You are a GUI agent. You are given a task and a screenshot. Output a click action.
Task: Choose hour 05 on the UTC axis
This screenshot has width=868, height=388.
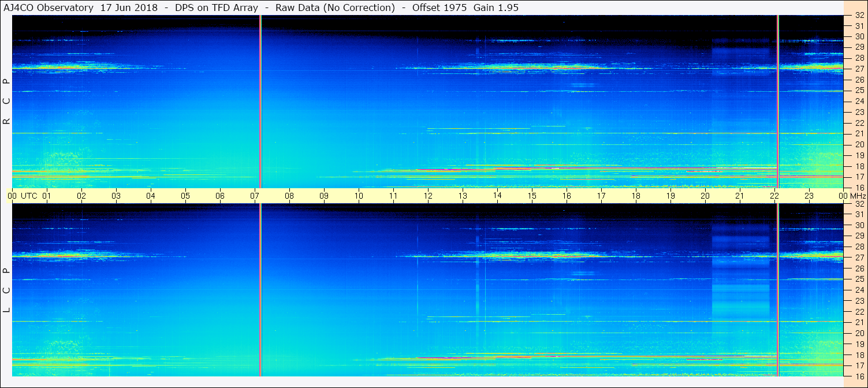pos(185,196)
